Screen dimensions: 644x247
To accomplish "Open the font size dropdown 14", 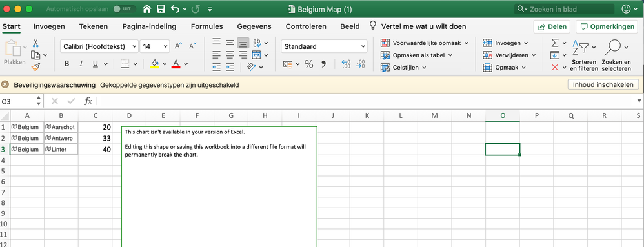I will click(166, 46).
